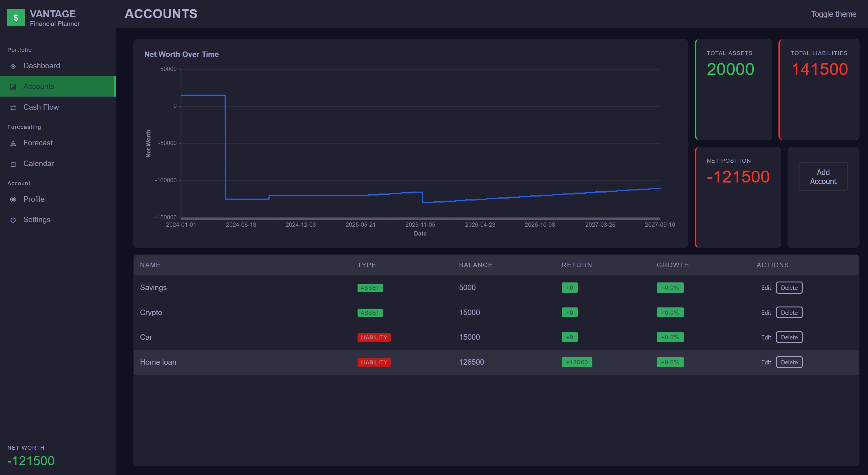Open Profile from the sidebar
Viewport: 868px width, 475px height.
(x=58, y=199)
